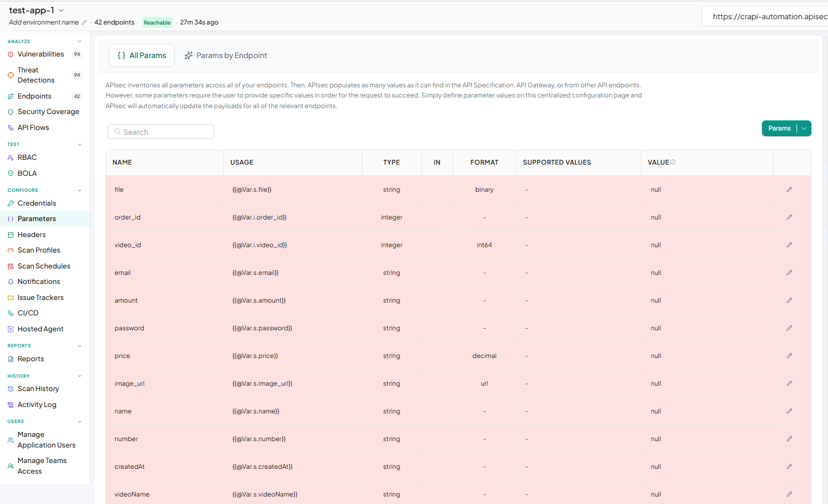Click the Params button
Screen dimensions: 828x504
click(780, 128)
